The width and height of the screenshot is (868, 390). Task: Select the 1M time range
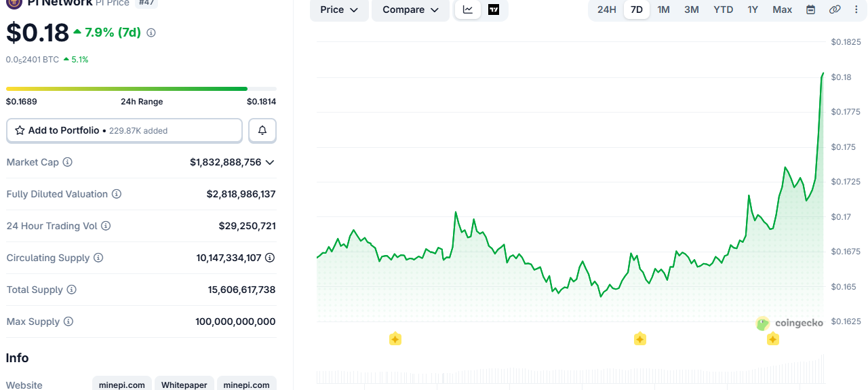[x=663, y=9]
